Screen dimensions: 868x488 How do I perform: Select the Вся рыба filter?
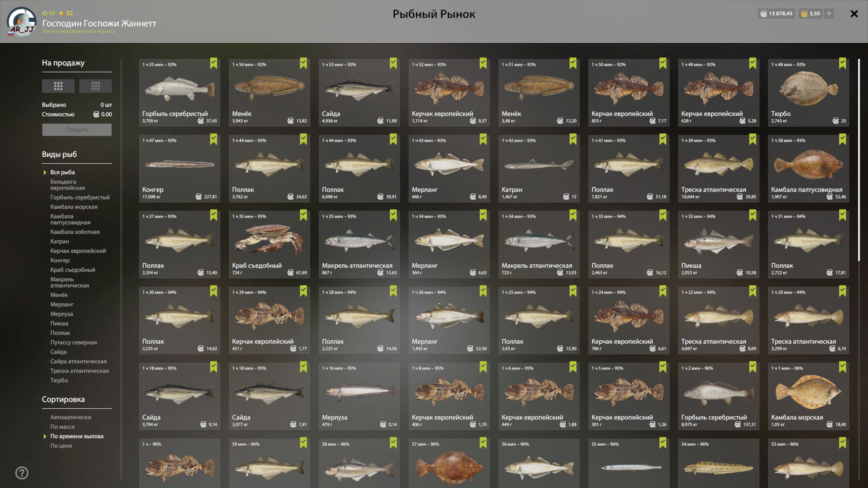pos(62,172)
